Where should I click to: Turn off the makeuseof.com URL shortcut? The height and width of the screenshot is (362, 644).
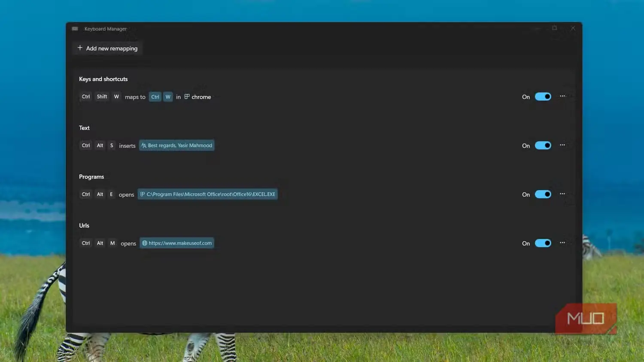coord(543,243)
